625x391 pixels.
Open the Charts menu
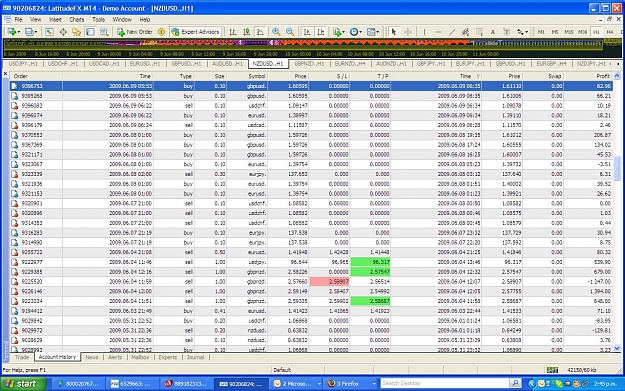point(77,20)
